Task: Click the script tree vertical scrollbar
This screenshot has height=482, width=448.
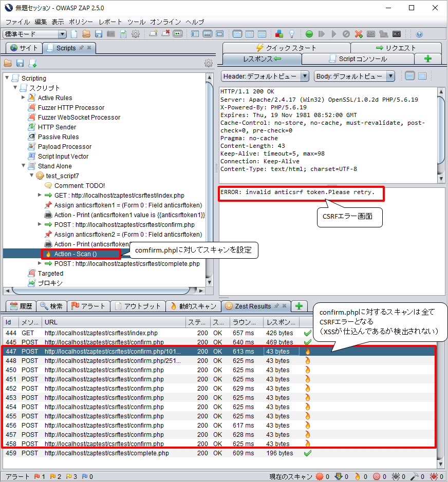Action: click(209, 180)
